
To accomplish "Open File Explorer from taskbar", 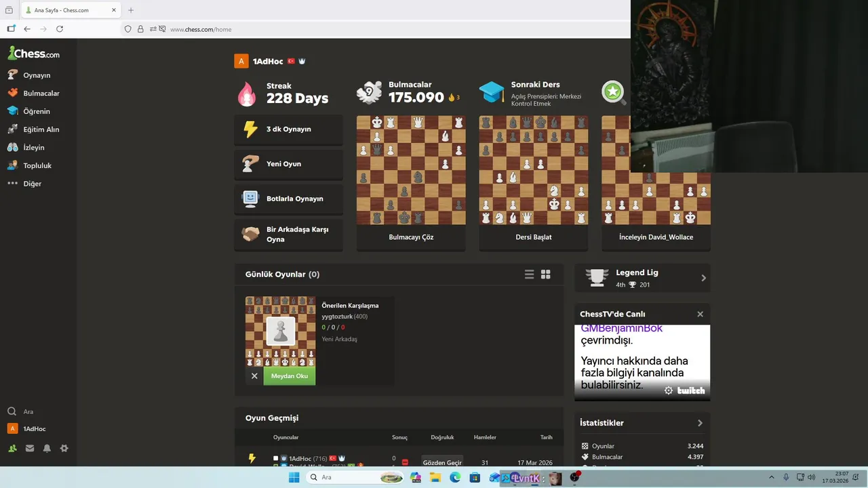I will coord(435,477).
